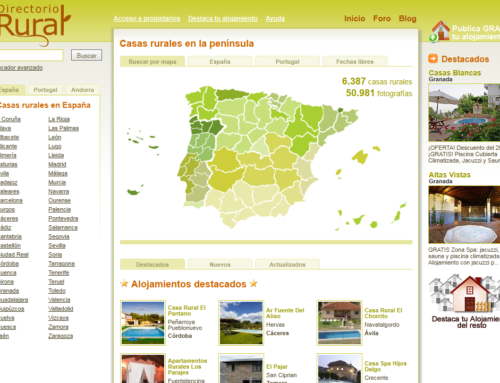Open the Sevilla province link
The image size is (500, 383).
57,245
